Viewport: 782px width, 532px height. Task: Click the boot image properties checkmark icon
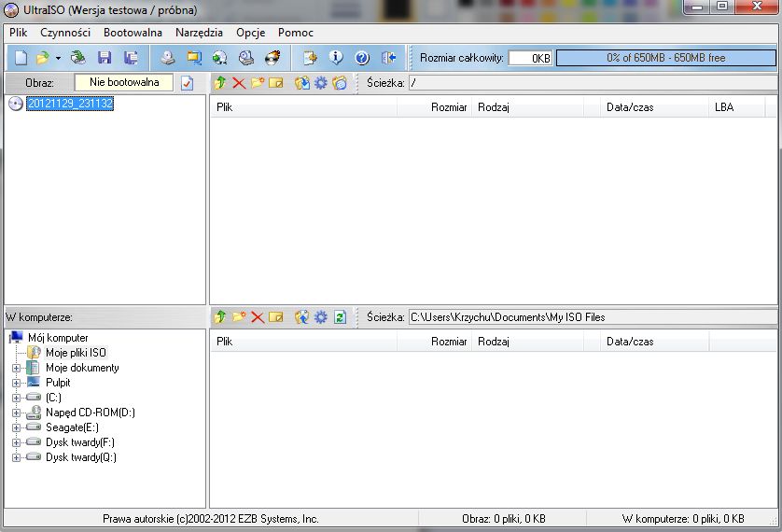pos(187,83)
